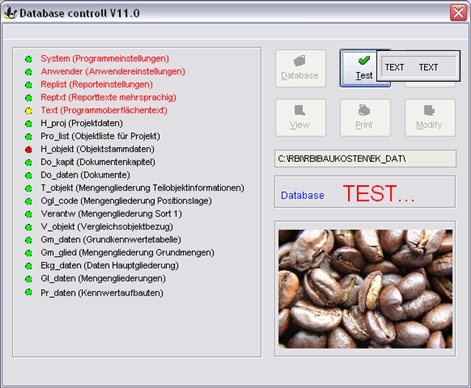Click green status dot beside Do_daten
The width and height of the screenshot is (471, 388).
(29, 176)
